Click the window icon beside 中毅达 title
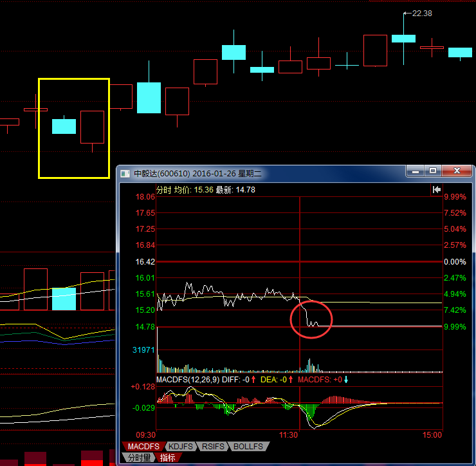The height and width of the screenshot is (466, 476). pyautogui.click(x=125, y=174)
